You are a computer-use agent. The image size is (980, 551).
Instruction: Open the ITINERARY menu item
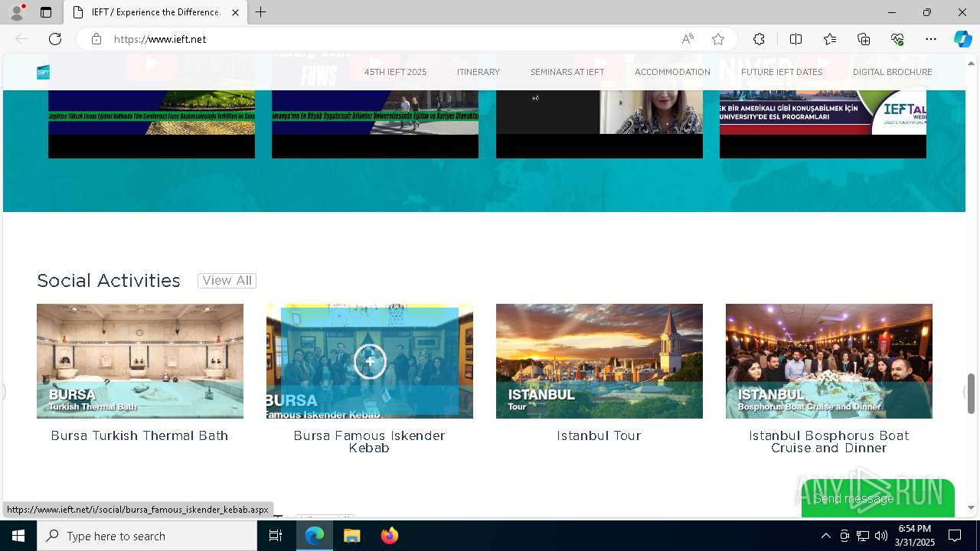pos(479,72)
